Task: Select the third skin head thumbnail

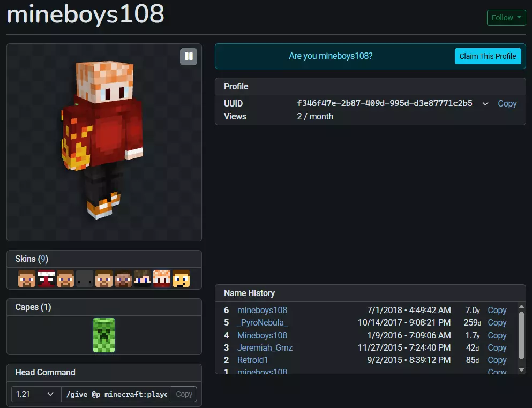Action: 65,278
